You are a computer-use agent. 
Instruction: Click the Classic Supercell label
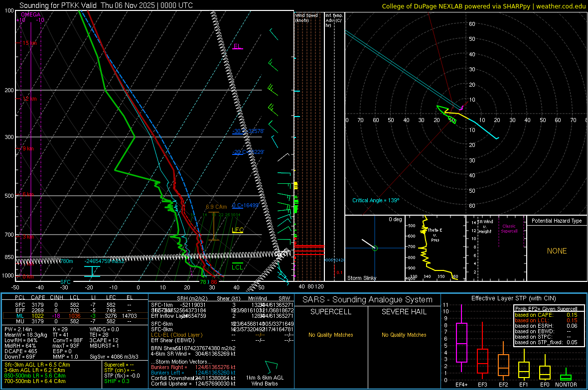[509, 229]
